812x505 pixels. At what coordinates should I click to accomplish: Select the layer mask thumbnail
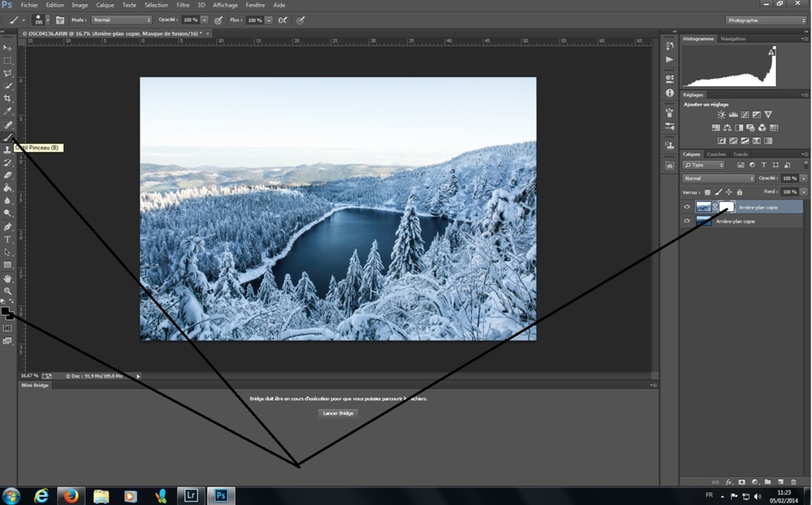727,207
